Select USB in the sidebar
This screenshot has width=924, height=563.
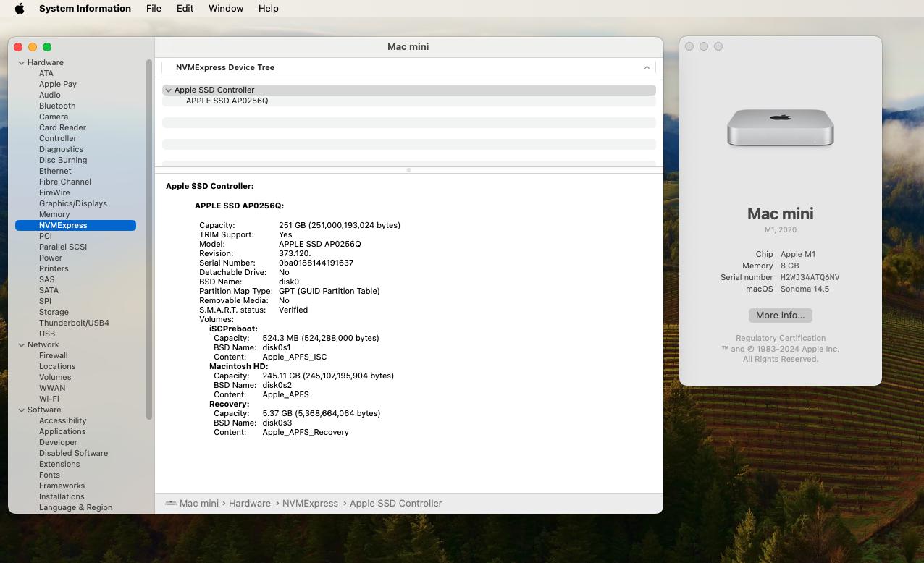click(47, 334)
